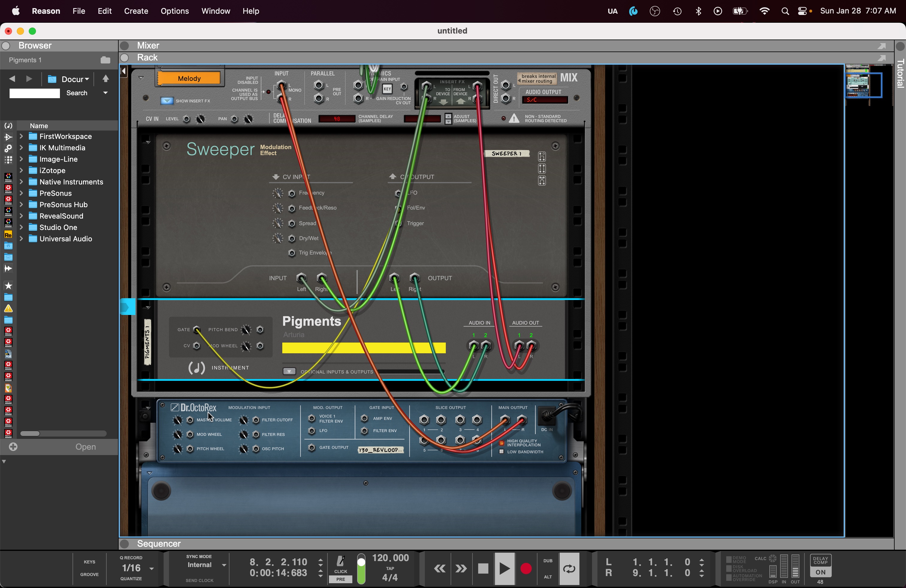
Task: Click the GROOVE button in transport
Action: click(x=90, y=574)
